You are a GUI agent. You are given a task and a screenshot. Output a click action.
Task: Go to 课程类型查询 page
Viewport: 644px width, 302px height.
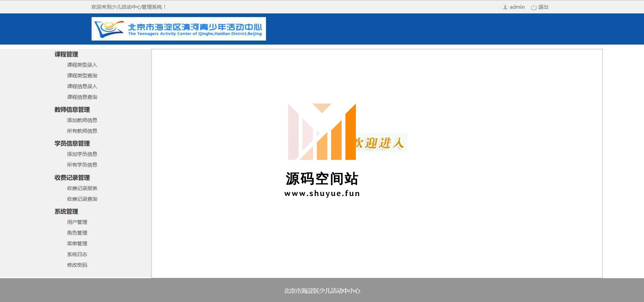tap(82, 76)
